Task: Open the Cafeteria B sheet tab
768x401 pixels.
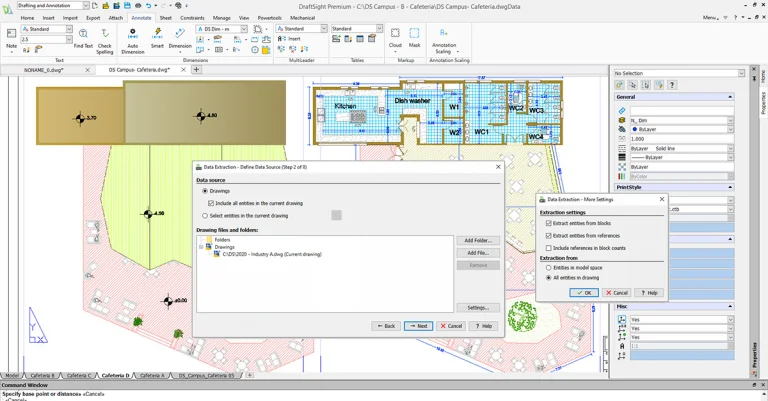Action: tap(42, 375)
